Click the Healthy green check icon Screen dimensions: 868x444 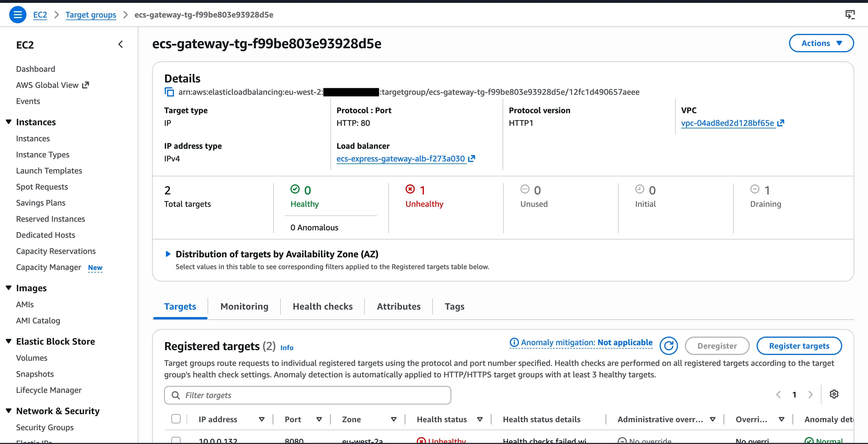tap(295, 189)
